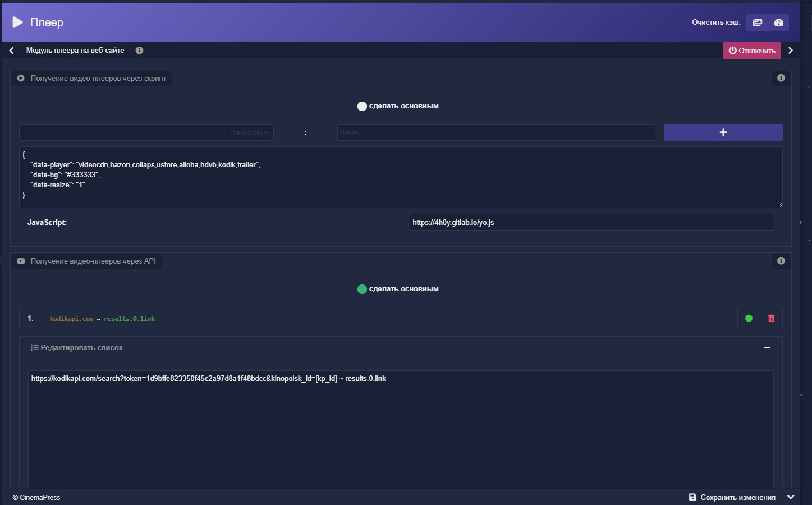Screen dimensions: 812x505
Task: Go to next module with right chevron
Action: [x=791, y=50]
